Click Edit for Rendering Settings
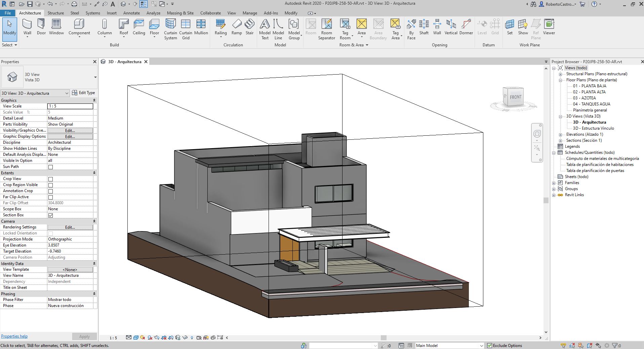Image resolution: width=644 pixels, height=349 pixels. coord(70,227)
